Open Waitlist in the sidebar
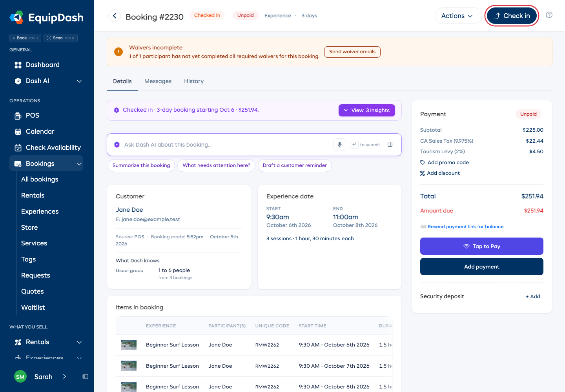 (33, 307)
